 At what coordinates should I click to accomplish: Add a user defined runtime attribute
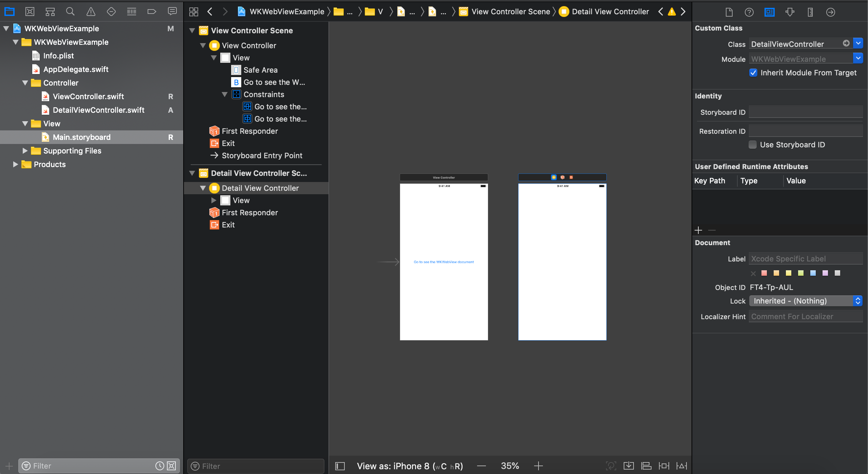[x=698, y=230]
